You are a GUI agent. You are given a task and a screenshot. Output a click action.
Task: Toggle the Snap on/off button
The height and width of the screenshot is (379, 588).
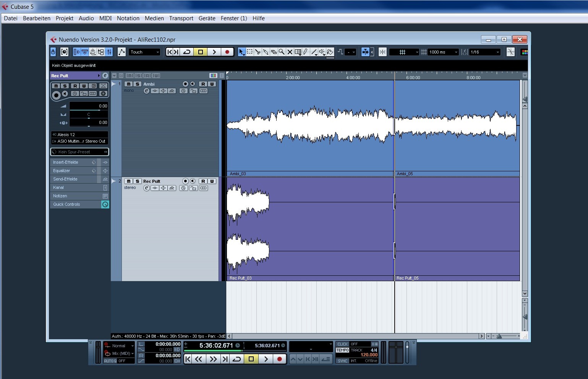click(x=382, y=52)
